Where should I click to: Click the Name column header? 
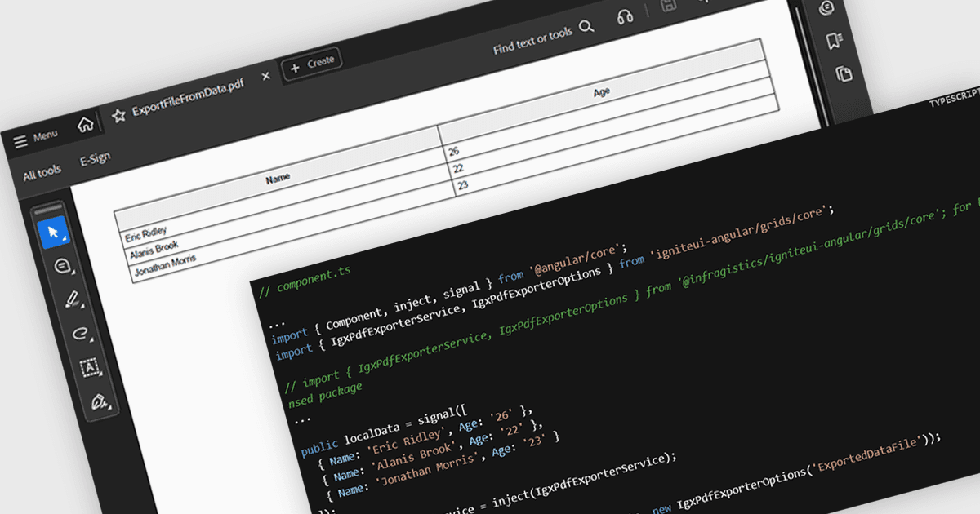(x=278, y=177)
